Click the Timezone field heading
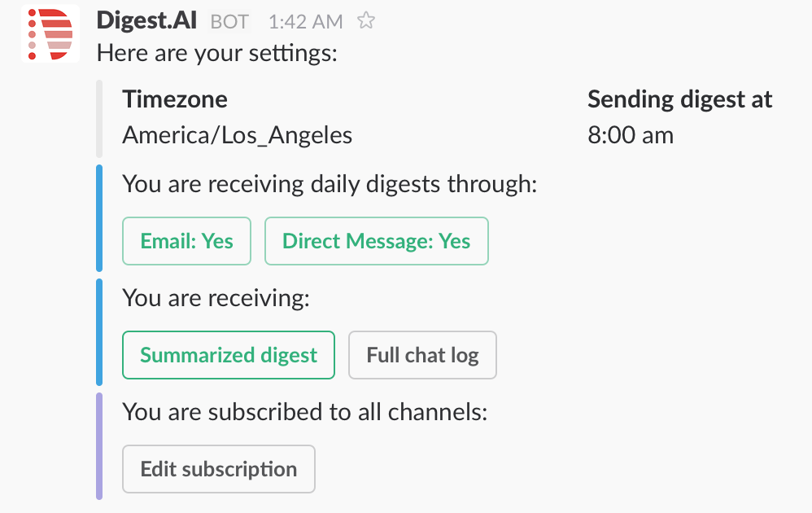Screen dimensions: 812x513 point(174,99)
